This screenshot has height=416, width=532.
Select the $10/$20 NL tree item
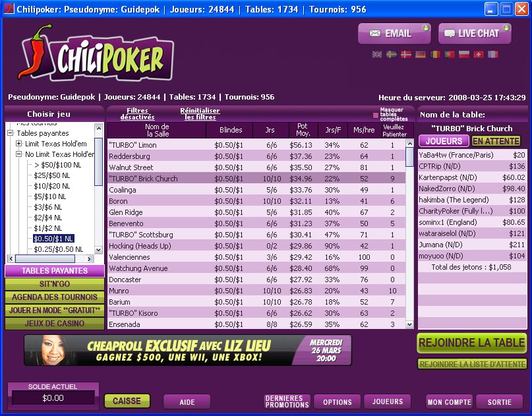(x=52, y=186)
